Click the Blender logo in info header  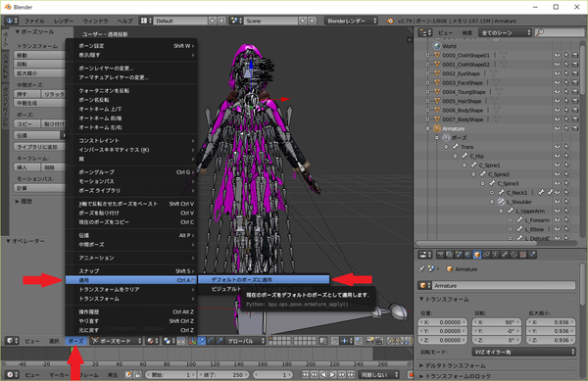[x=390, y=21]
